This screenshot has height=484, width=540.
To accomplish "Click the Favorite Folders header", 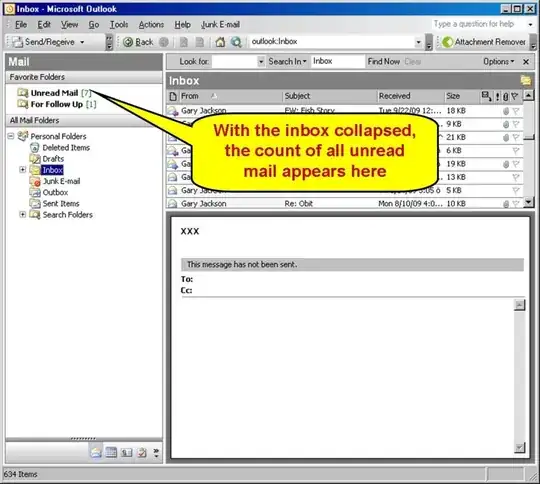I will (84, 77).
